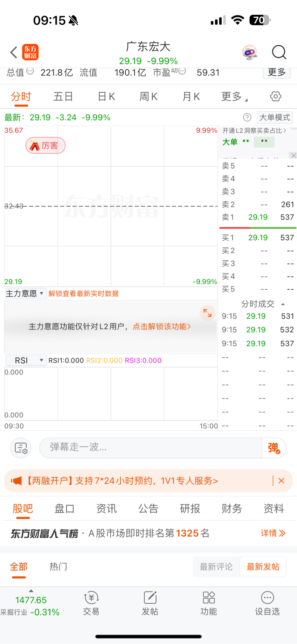Sort by 最新发帖
The image size is (297, 644).
coord(263,567)
